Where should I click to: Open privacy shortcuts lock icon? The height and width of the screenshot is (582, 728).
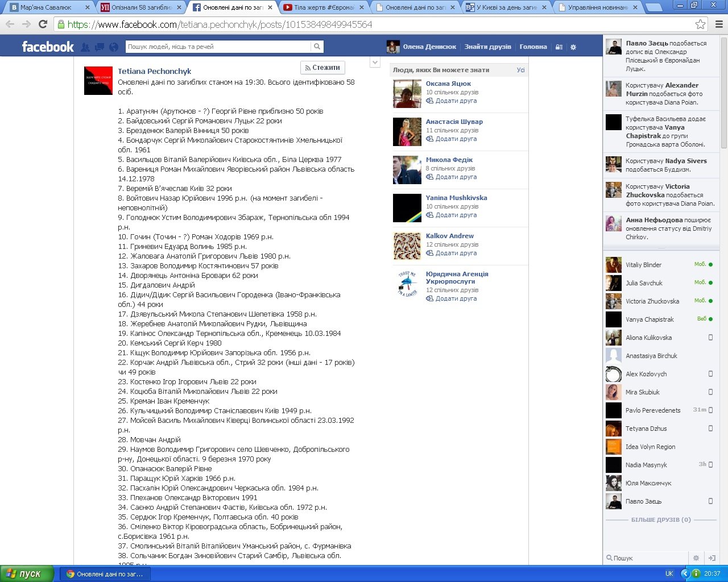click(x=559, y=47)
